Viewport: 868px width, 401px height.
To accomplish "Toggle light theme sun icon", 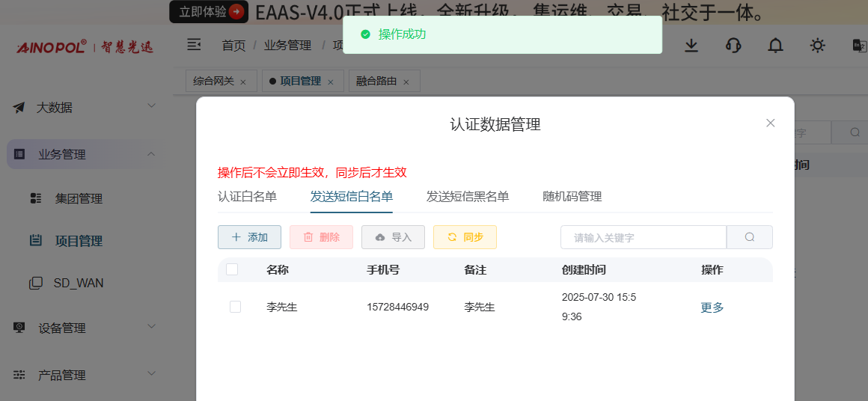I will pos(818,46).
